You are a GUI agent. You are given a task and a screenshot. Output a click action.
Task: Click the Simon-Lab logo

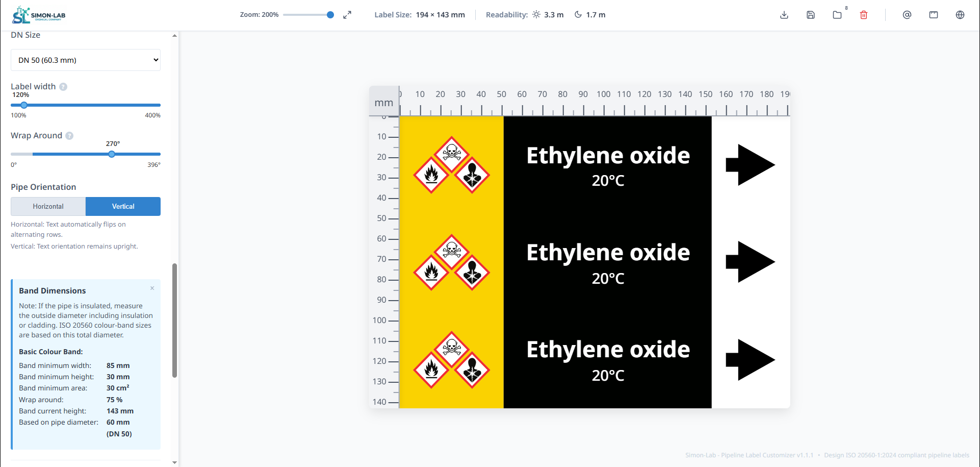coord(38,15)
